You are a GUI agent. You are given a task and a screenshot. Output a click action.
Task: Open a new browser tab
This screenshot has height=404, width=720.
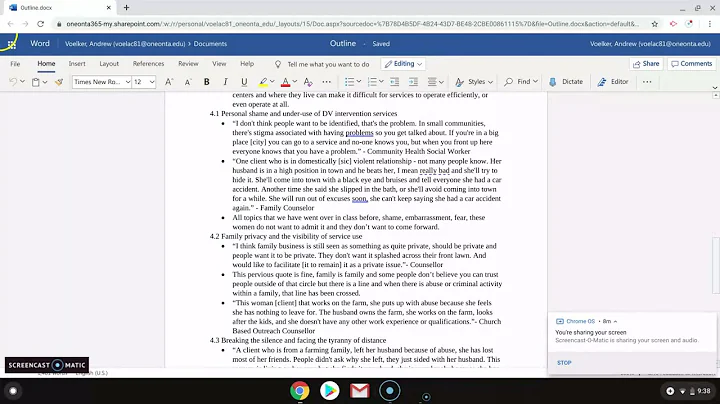126,8
